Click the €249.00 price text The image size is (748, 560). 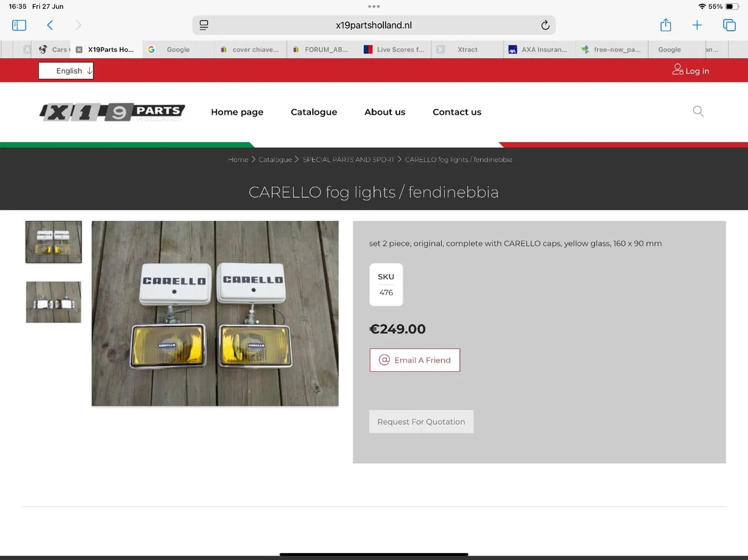coord(398,329)
